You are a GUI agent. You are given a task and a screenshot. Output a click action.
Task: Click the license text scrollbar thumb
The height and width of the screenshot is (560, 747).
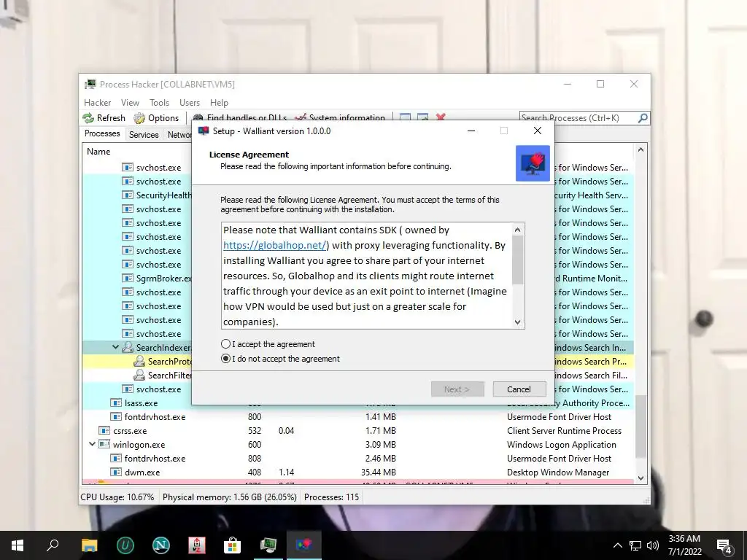tap(518, 260)
